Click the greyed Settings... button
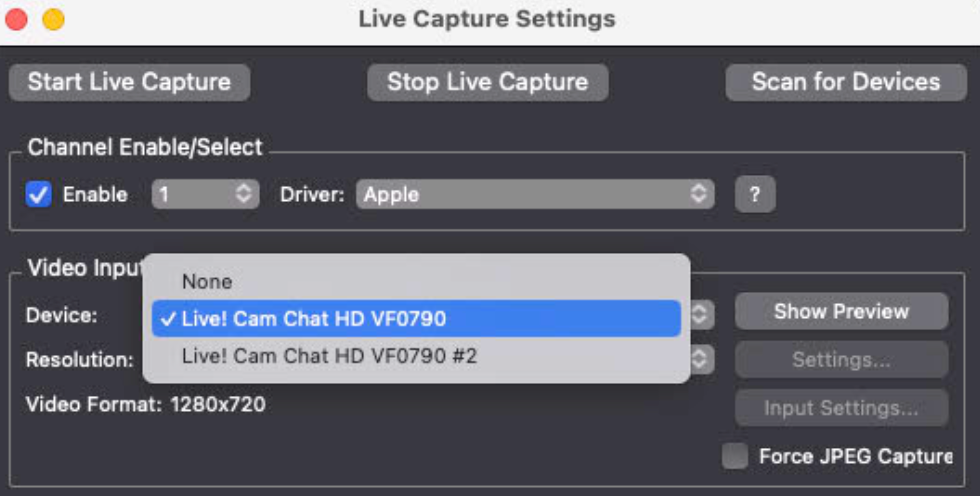Image resolution: width=980 pixels, height=496 pixels. pyautogui.click(x=842, y=359)
